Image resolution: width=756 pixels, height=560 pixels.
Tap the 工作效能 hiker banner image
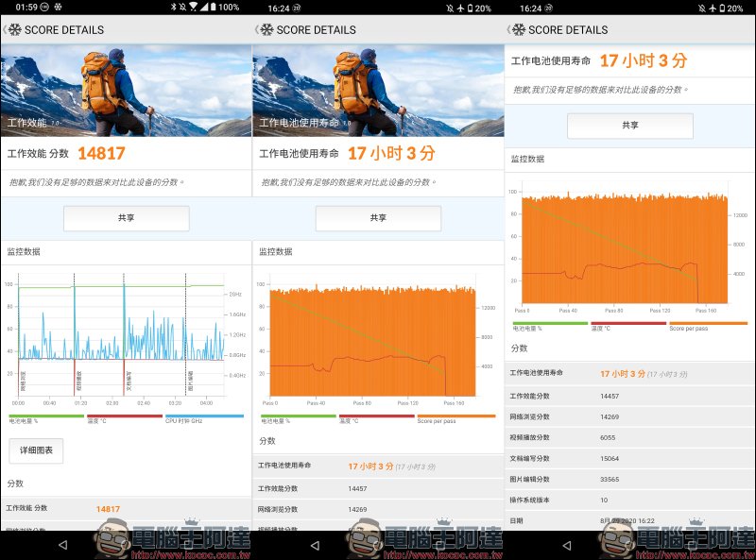(127, 91)
